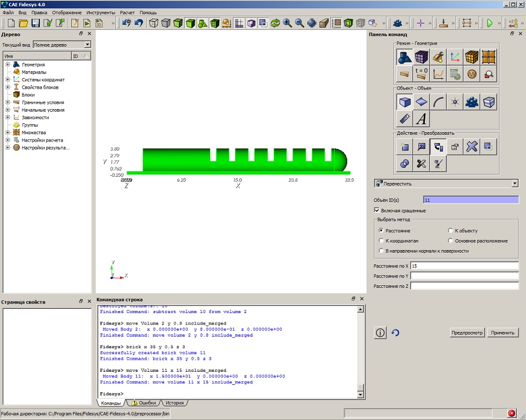Image resolution: width=526 pixels, height=420 pixels.
Task: Open the 'Полное дерево' current view dropdown
Action: click(x=62, y=45)
